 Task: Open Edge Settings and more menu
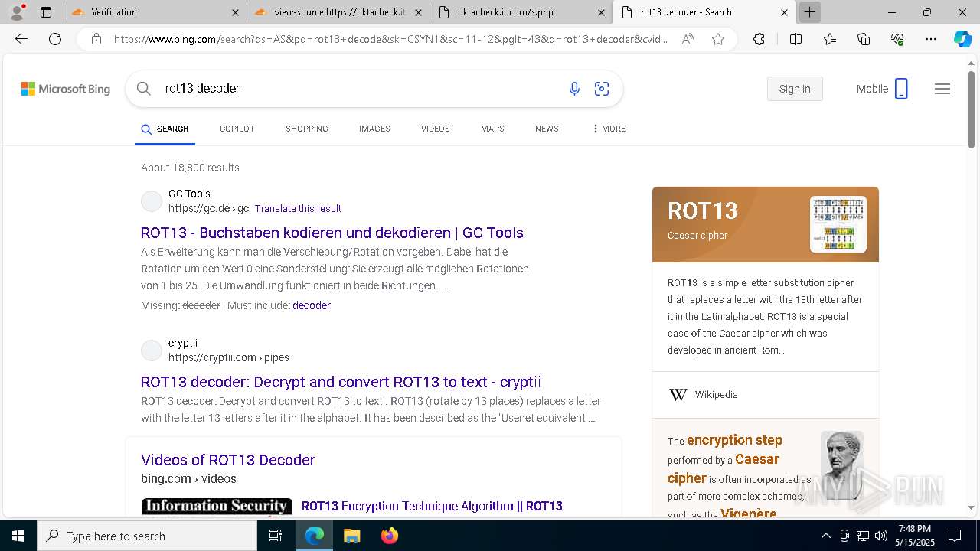click(931, 39)
